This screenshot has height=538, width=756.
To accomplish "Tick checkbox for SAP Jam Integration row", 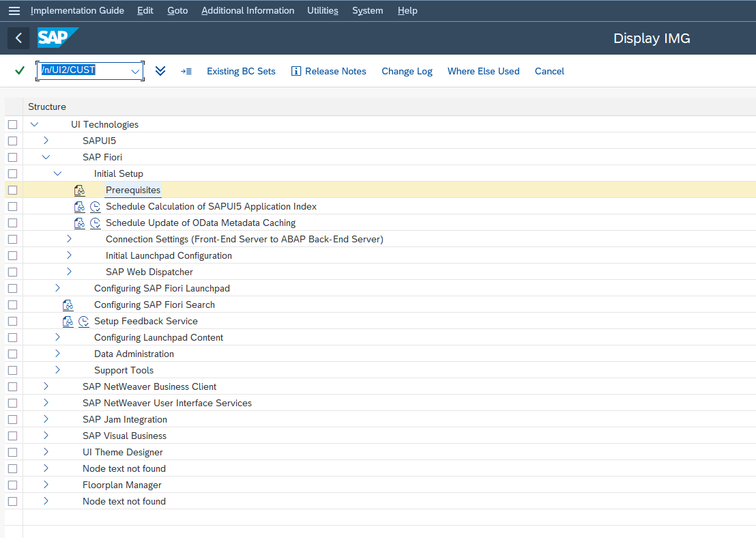I will 12,420.
